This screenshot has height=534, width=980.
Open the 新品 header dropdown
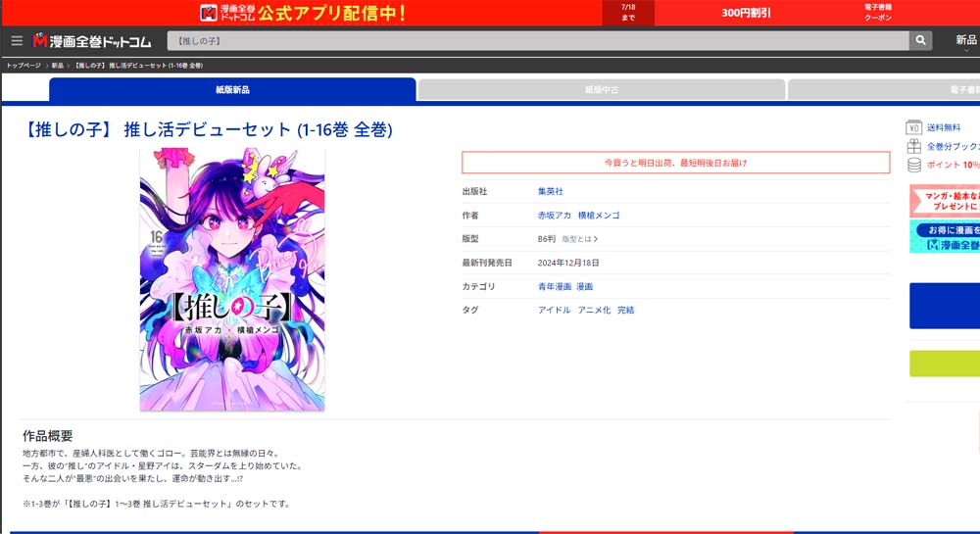[966, 41]
